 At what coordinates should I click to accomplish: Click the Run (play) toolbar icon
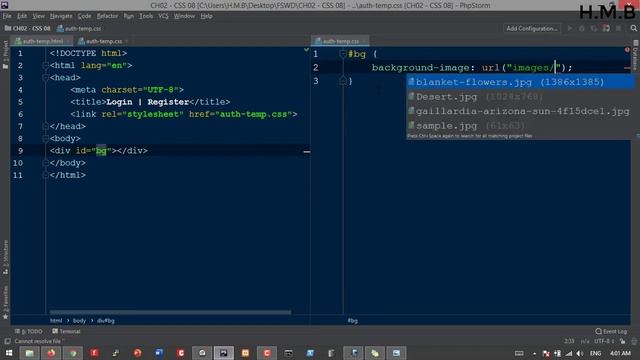coord(570,29)
